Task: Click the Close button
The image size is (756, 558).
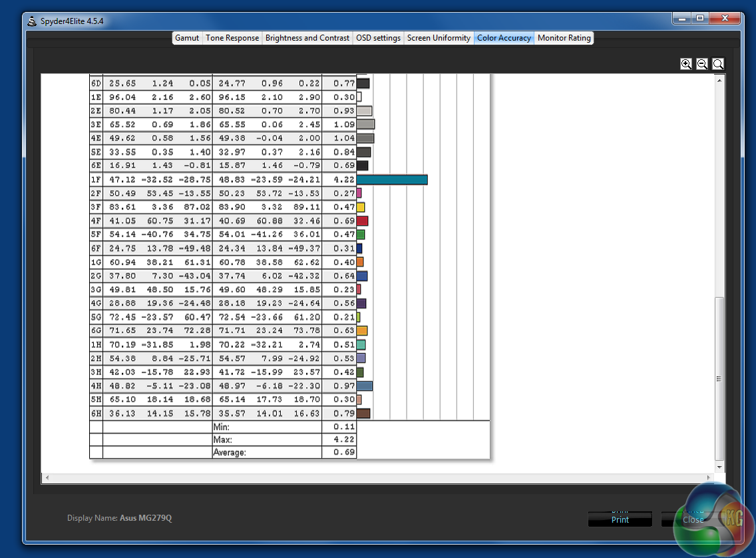Action: (693, 519)
